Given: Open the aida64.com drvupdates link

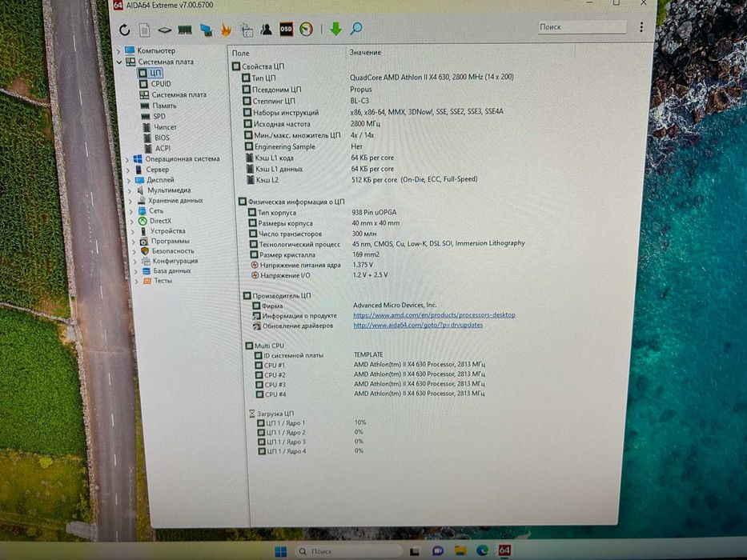Looking at the screenshot, I should point(418,325).
